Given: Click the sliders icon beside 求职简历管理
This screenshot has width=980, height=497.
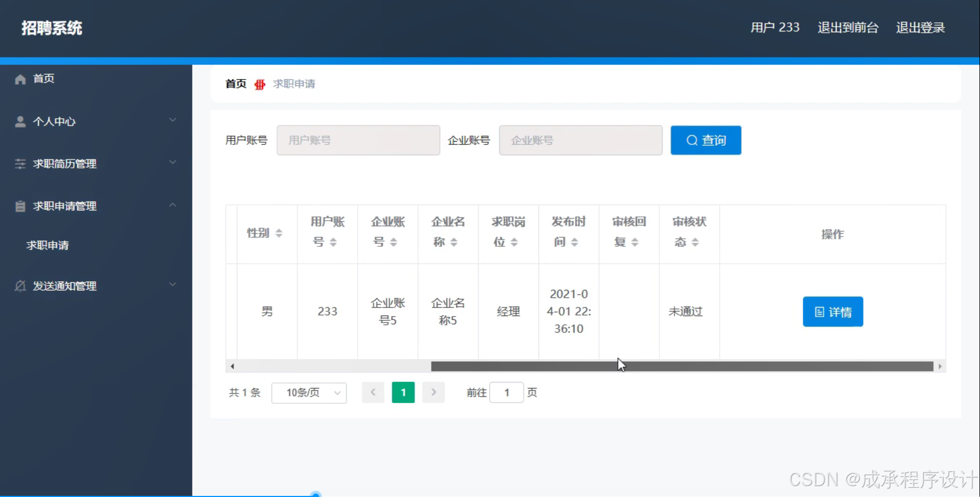Looking at the screenshot, I should (x=20, y=163).
